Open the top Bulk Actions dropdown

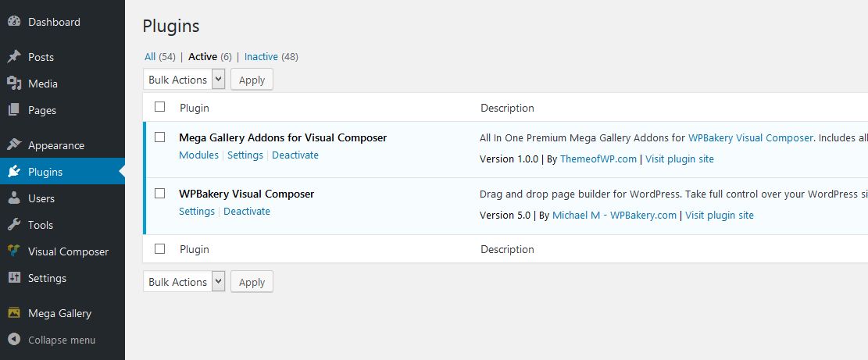pos(184,79)
